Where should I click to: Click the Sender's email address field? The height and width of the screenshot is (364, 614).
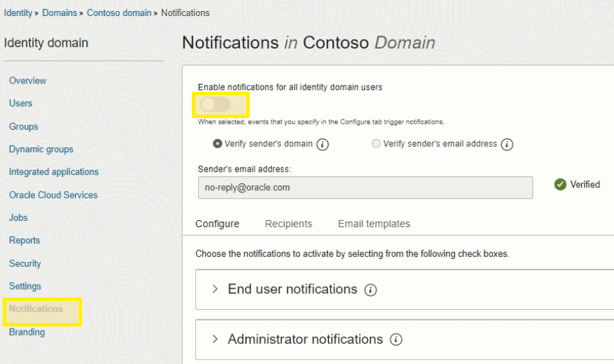tap(365, 188)
